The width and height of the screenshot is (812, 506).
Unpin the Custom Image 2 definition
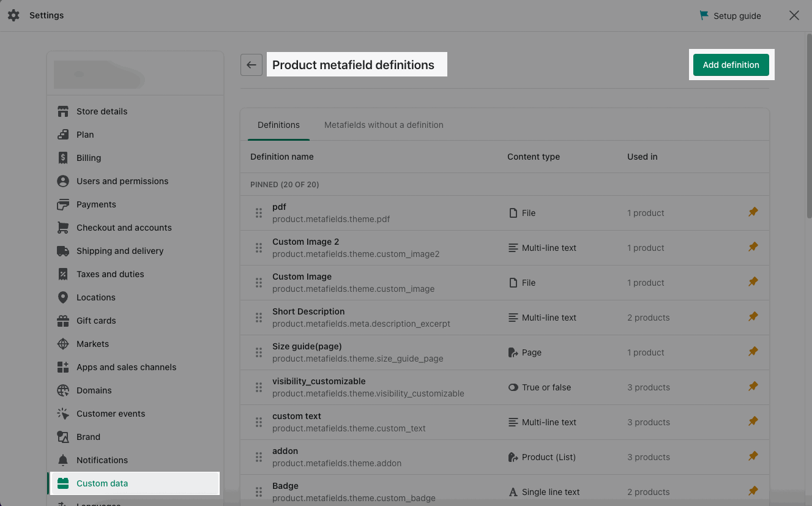pyautogui.click(x=753, y=247)
